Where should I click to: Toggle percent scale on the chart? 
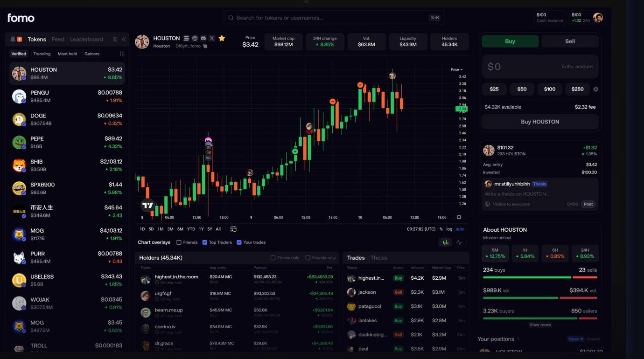pos(441,229)
